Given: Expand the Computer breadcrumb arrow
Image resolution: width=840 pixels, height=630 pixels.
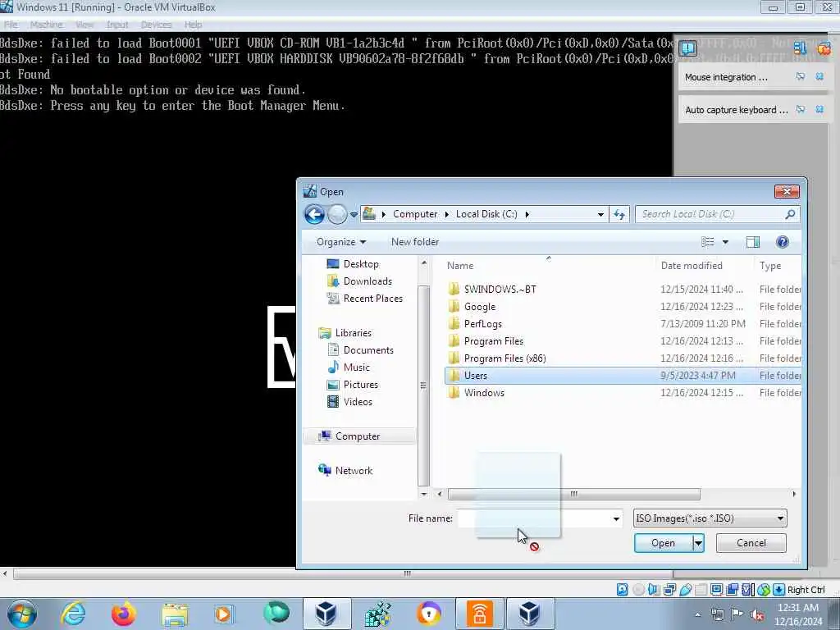Looking at the screenshot, I should tap(447, 214).
